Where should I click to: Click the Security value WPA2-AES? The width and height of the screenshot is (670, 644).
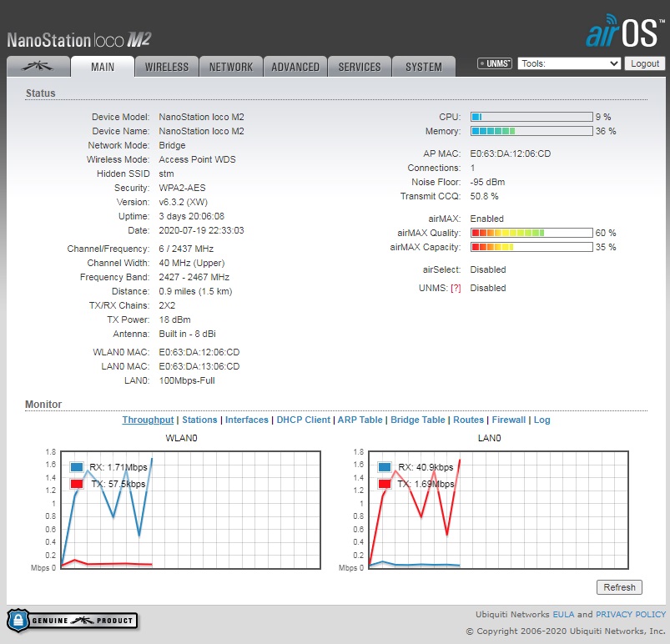[182, 188]
